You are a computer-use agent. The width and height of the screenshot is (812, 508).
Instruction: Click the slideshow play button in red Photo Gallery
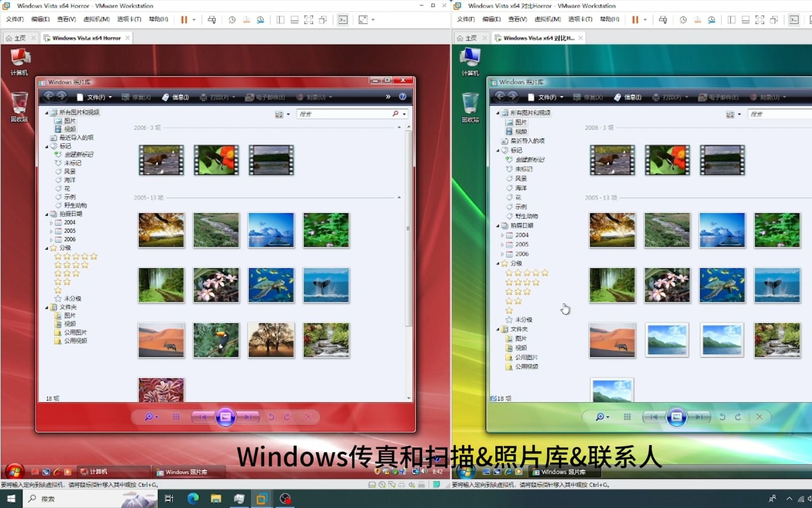point(225,417)
